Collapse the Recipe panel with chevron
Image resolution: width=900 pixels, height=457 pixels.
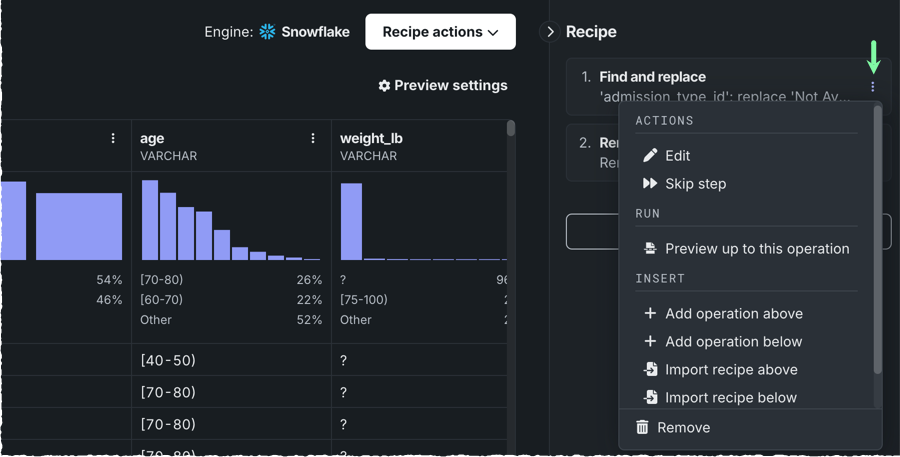pyautogui.click(x=550, y=32)
